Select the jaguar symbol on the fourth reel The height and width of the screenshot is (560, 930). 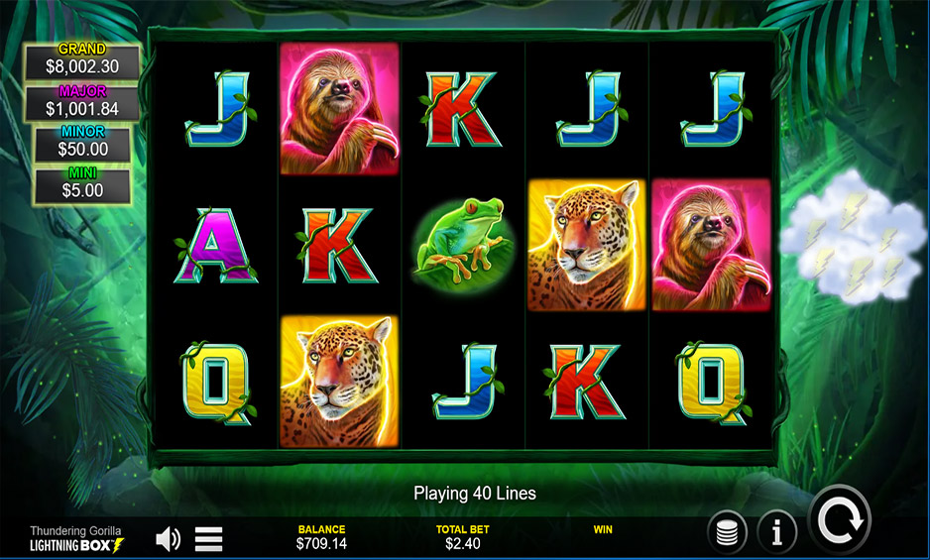587,245
